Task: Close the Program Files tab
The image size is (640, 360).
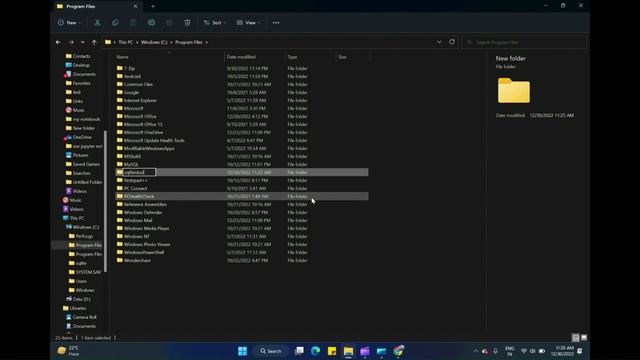Action: [135, 7]
